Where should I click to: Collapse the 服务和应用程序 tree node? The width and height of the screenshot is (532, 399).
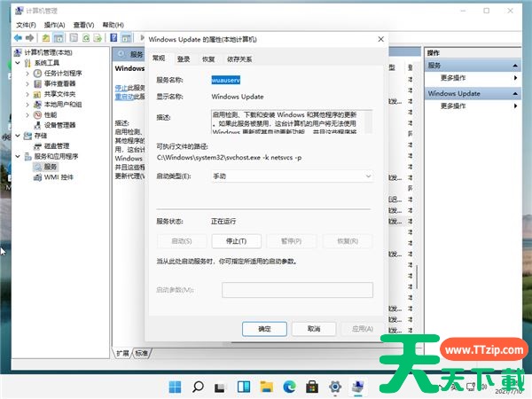pos(18,156)
